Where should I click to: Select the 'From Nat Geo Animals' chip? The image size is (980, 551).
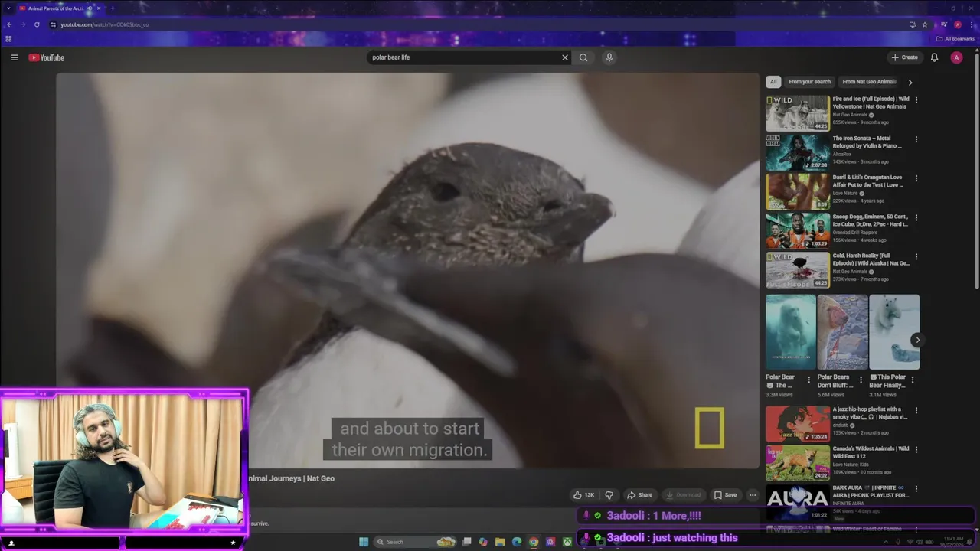869,82
